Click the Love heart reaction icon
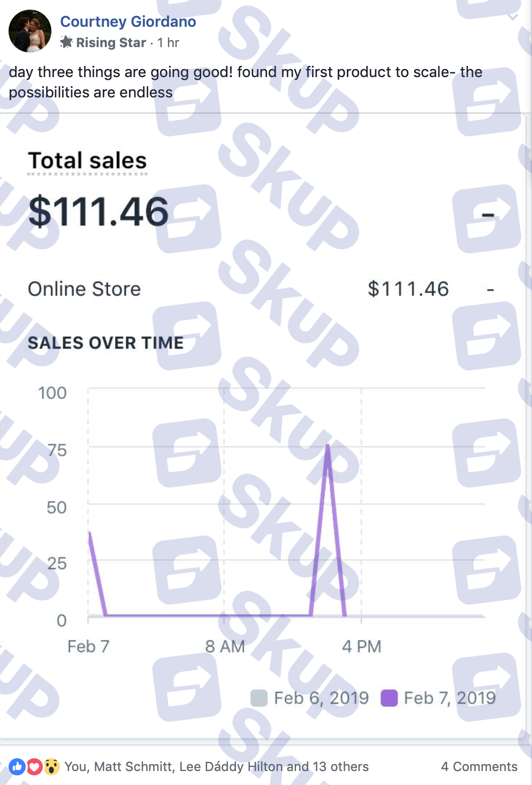Viewport: 532px width, 785px height. (x=34, y=767)
